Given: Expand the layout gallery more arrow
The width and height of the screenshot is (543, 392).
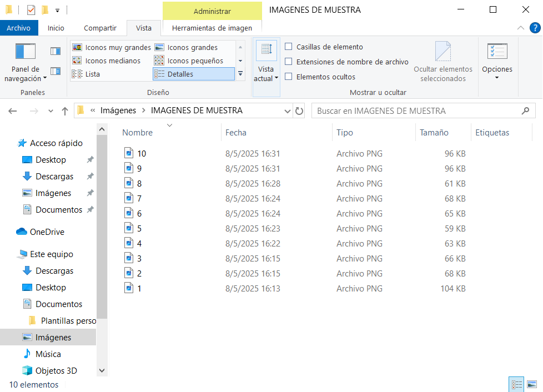Looking at the screenshot, I should [240, 73].
